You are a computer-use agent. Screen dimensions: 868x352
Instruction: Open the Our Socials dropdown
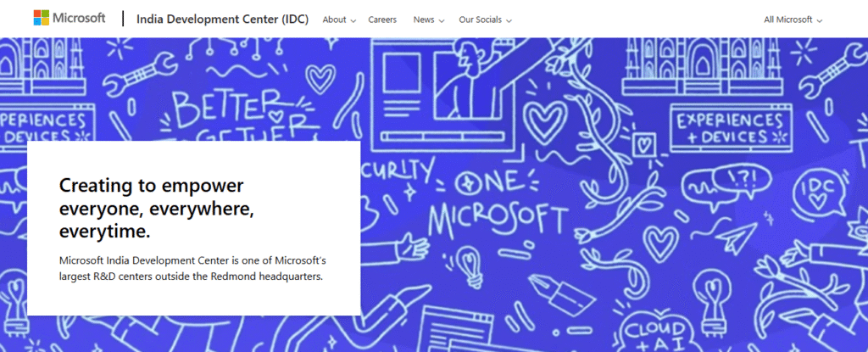(x=485, y=20)
